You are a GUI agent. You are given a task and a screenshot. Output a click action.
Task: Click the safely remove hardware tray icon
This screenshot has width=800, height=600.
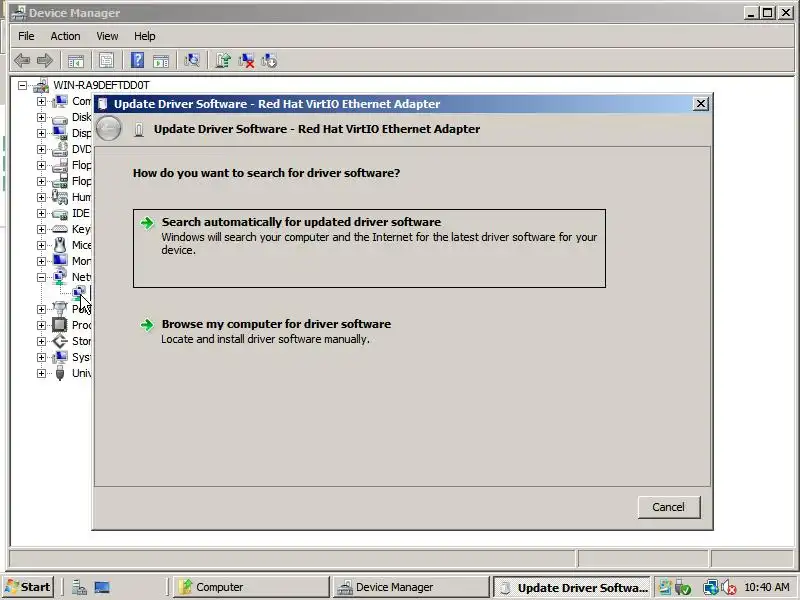[683, 587]
